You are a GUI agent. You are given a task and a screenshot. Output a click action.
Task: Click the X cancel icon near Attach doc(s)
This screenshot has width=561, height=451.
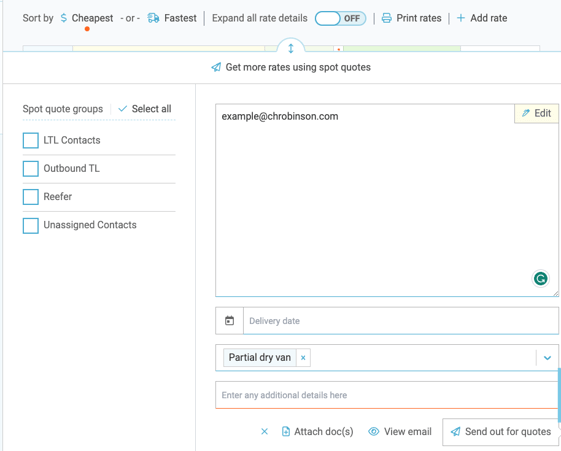(264, 432)
